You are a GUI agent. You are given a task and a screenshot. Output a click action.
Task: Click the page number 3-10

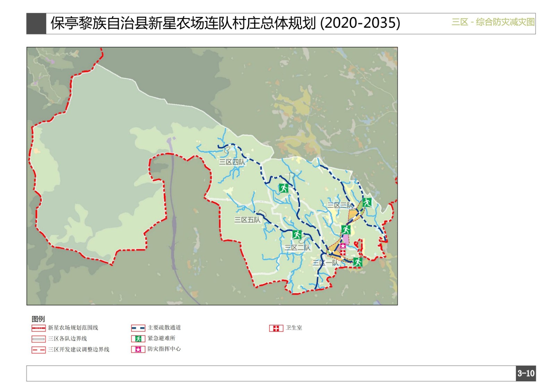[526, 373]
